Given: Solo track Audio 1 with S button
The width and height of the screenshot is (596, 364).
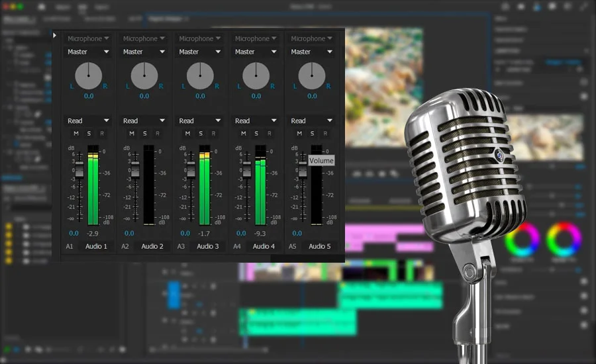Looking at the screenshot, I should (89, 134).
